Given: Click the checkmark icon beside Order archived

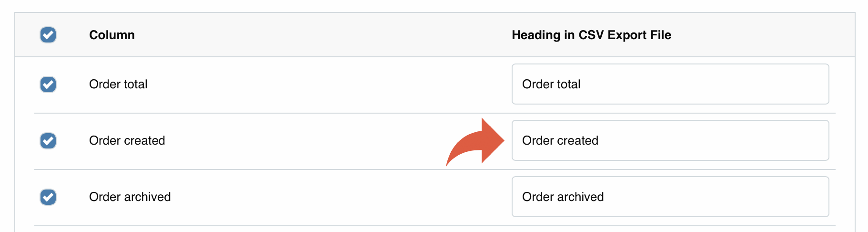Looking at the screenshot, I should (x=48, y=197).
